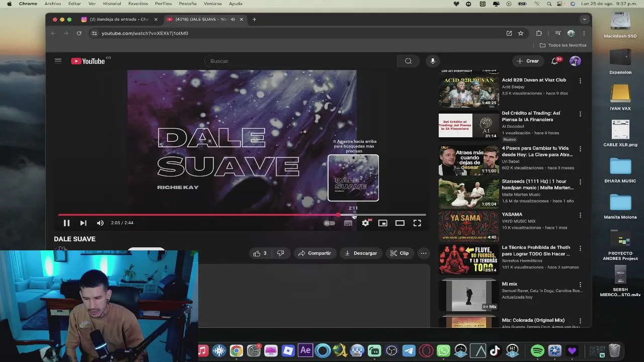Open Chrome extensions puzzle icon
Viewport: 644px width, 362px height.
point(539,33)
